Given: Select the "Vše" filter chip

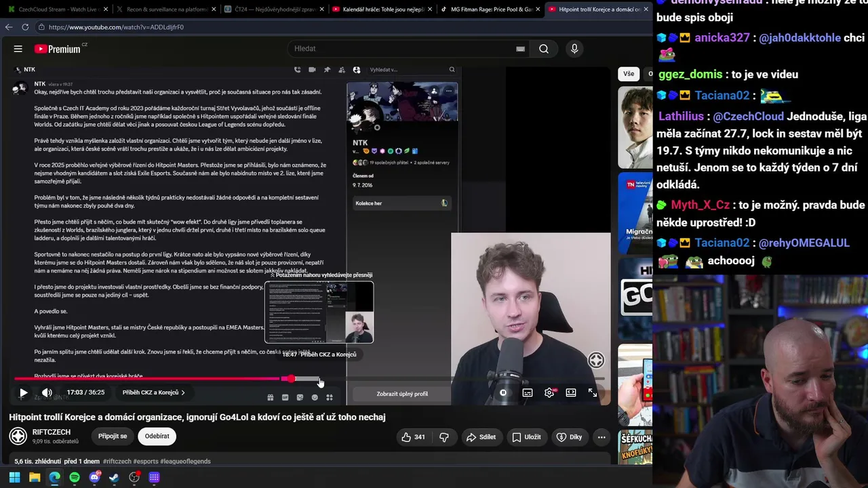Looking at the screenshot, I should tap(629, 74).
